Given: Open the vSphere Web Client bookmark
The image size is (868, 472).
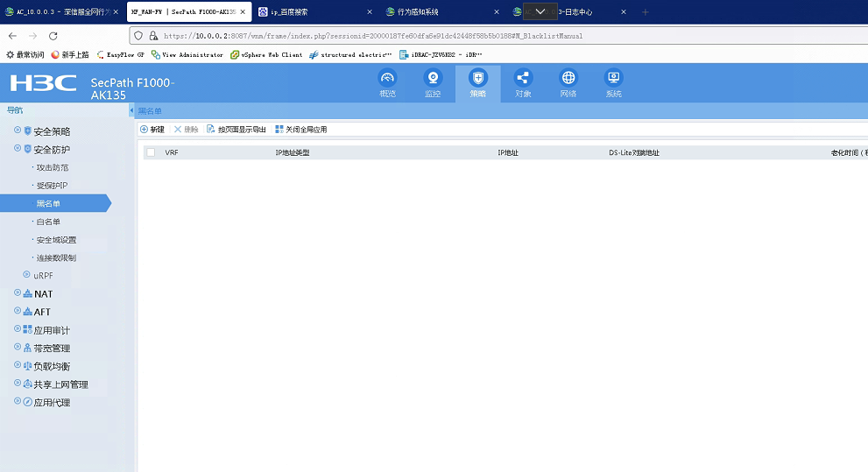Looking at the screenshot, I should click(x=266, y=55).
